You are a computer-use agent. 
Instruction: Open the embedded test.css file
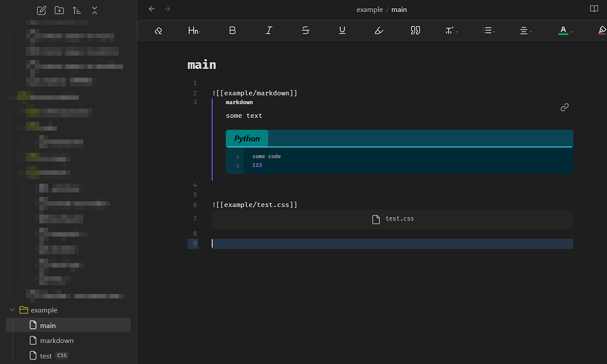[392, 219]
